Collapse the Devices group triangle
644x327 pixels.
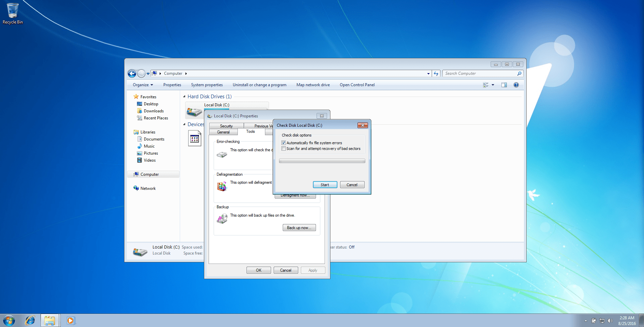[x=184, y=124]
